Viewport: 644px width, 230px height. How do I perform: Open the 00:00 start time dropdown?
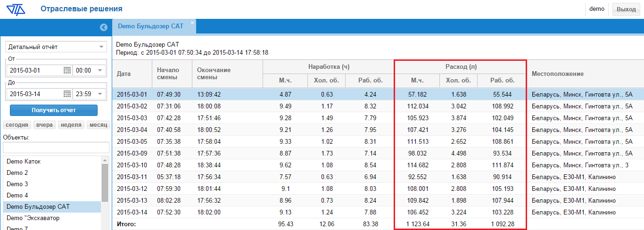coord(100,70)
